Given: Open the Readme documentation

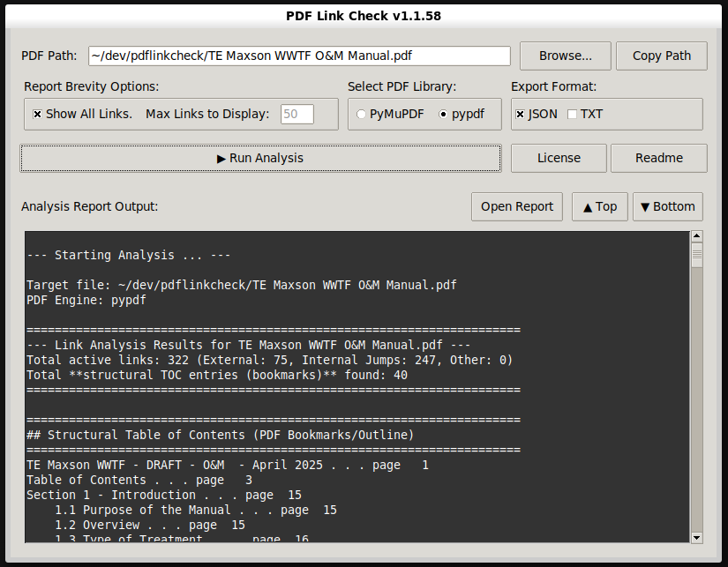Looking at the screenshot, I should tap(658, 158).
